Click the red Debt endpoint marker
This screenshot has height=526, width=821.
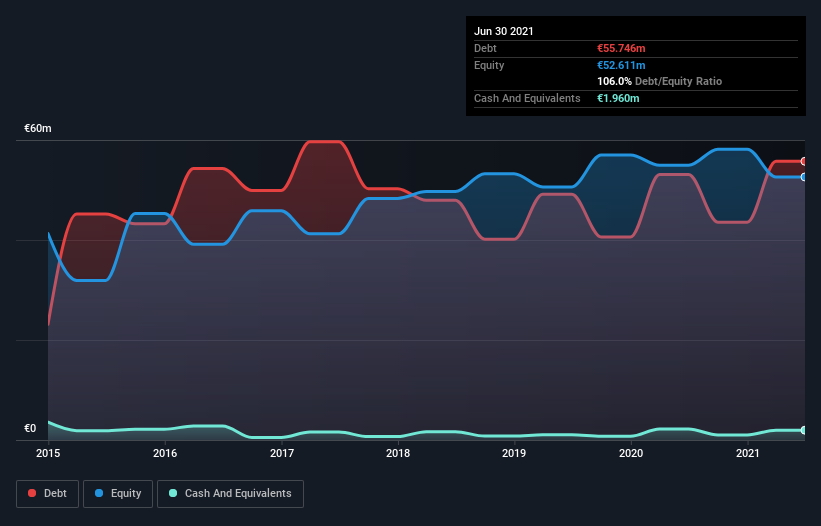804,161
